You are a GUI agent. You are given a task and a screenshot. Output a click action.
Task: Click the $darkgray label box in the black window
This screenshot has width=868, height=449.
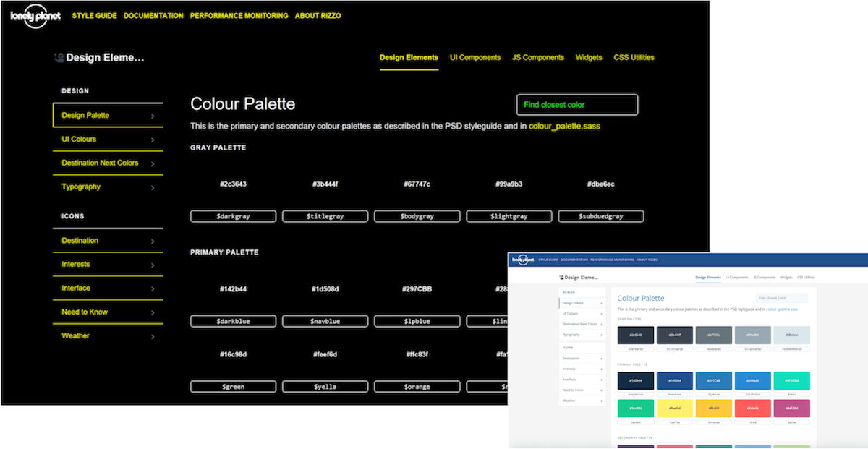click(233, 216)
